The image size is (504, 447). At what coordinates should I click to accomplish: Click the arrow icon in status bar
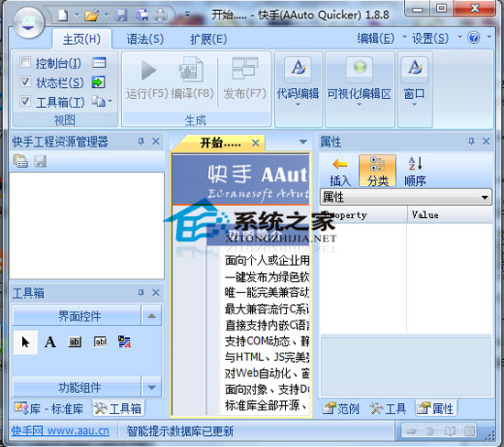click(411, 431)
